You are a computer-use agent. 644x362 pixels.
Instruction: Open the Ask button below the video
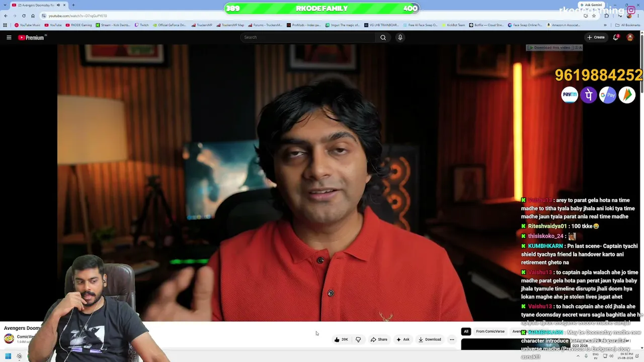point(403,339)
